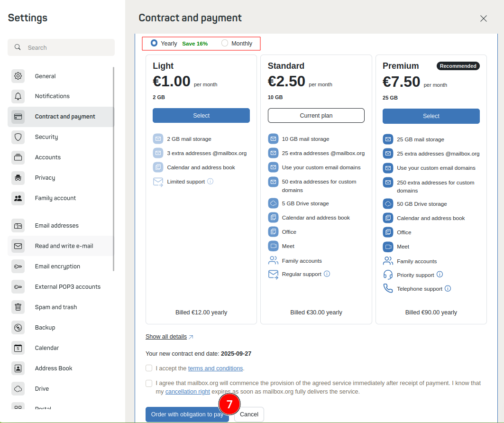Select the Light plan

pyautogui.click(x=201, y=115)
